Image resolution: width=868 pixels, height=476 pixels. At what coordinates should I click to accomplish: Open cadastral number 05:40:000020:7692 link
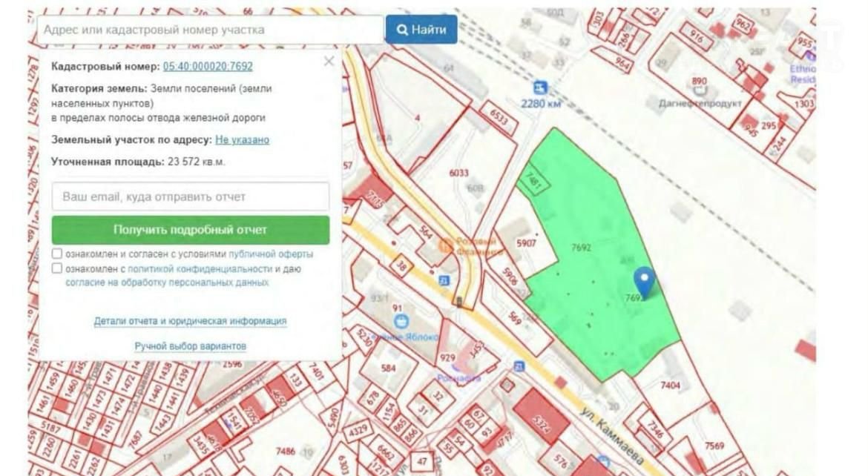(208, 66)
